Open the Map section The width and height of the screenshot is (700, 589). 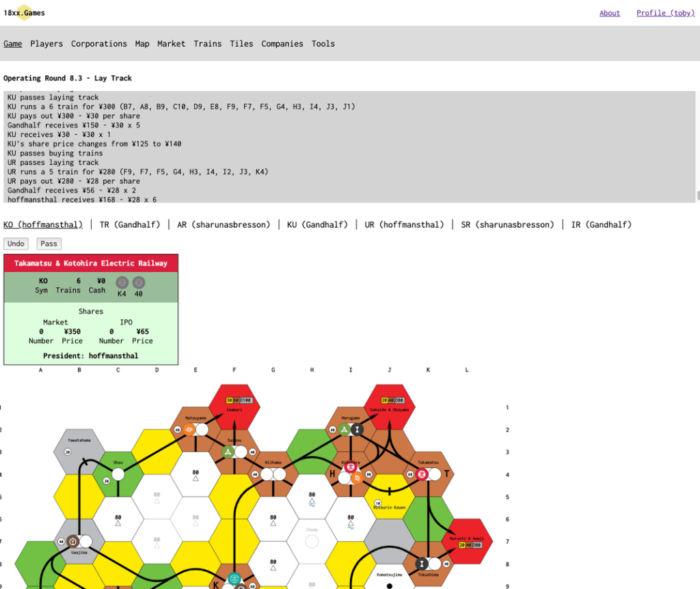click(x=142, y=44)
